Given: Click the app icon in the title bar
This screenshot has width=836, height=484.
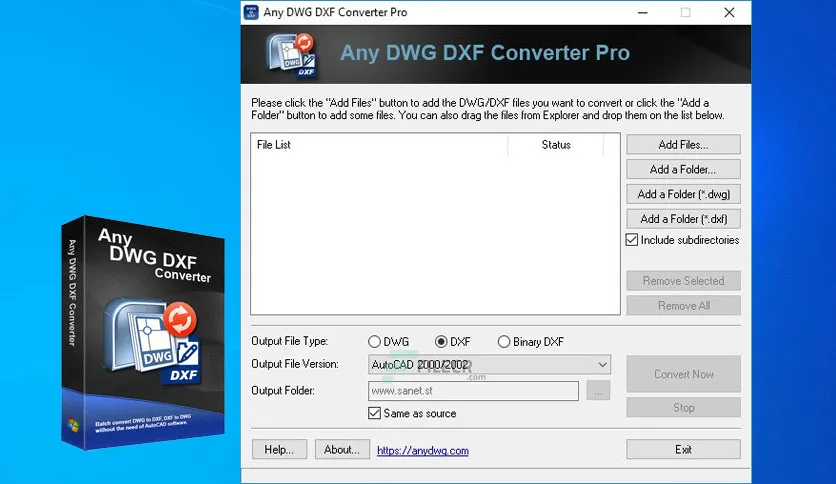Looking at the screenshot, I should (251, 12).
